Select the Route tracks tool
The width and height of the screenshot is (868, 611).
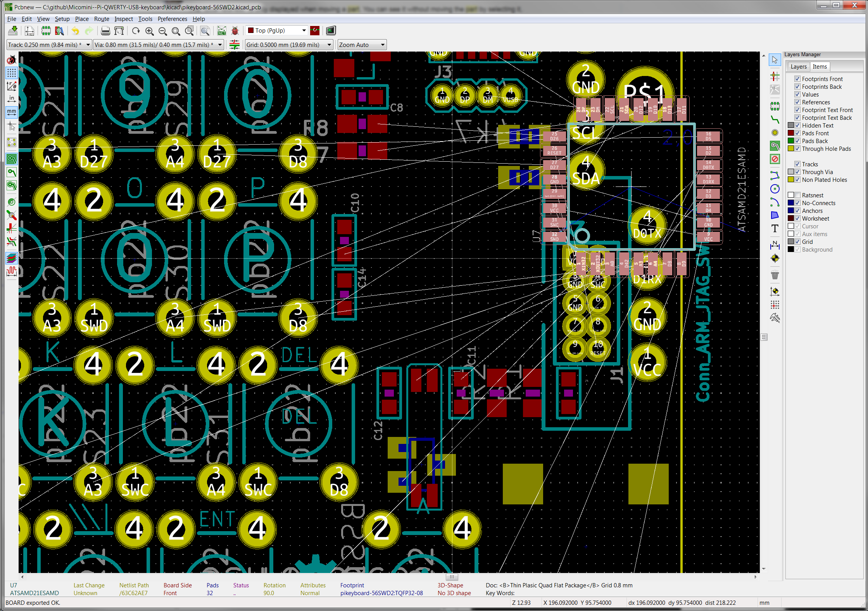(x=775, y=119)
